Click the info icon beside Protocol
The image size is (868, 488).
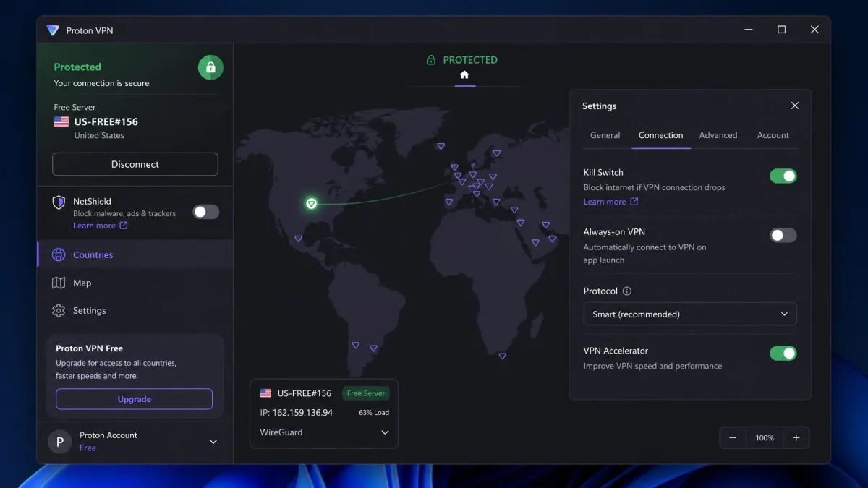click(x=627, y=291)
